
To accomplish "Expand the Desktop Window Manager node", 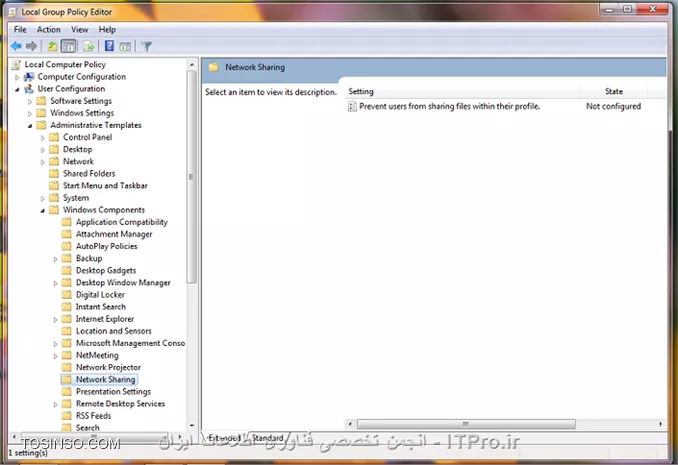I will click(x=55, y=283).
